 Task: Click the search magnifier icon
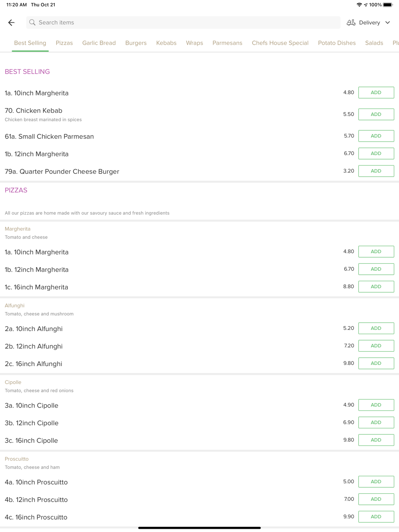(x=32, y=23)
